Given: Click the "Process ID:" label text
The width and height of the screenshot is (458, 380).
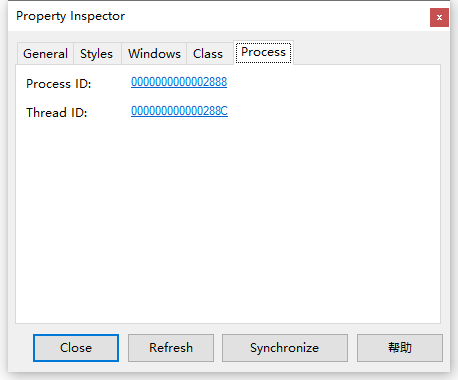Looking at the screenshot, I should 59,84.
